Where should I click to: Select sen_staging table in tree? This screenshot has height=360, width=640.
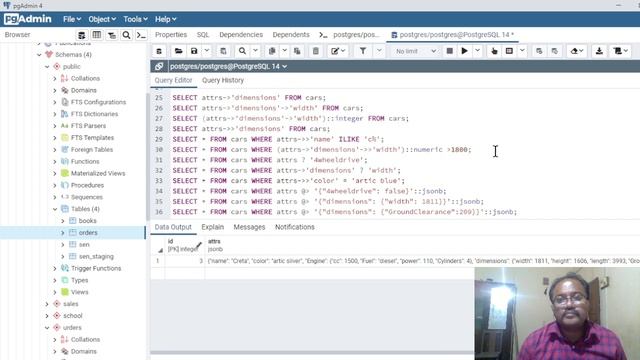click(x=96, y=256)
